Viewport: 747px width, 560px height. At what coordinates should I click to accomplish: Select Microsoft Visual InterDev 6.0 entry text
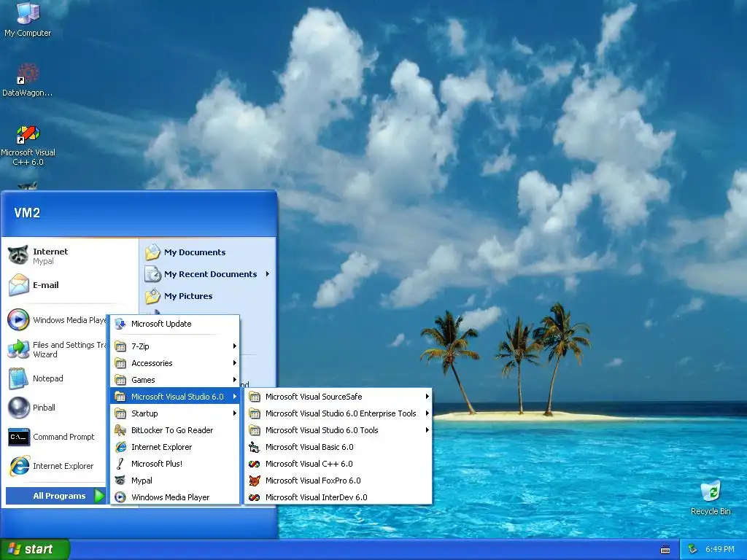click(x=317, y=497)
